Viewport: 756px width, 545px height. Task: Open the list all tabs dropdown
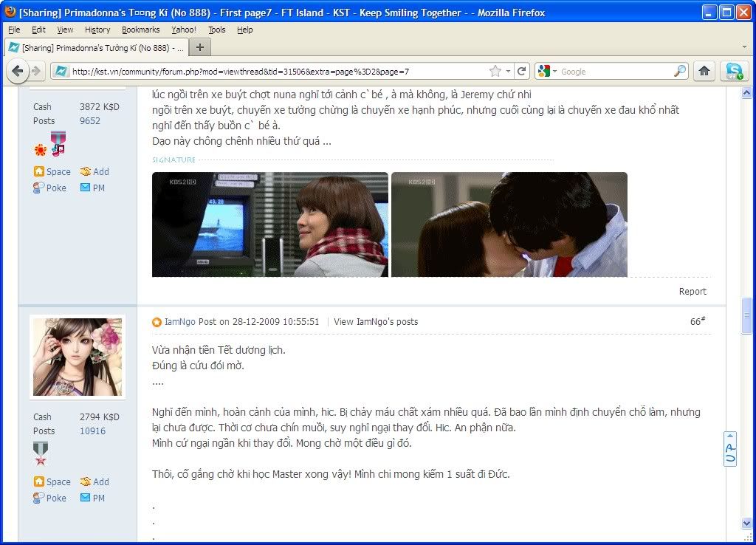[745, 47]
